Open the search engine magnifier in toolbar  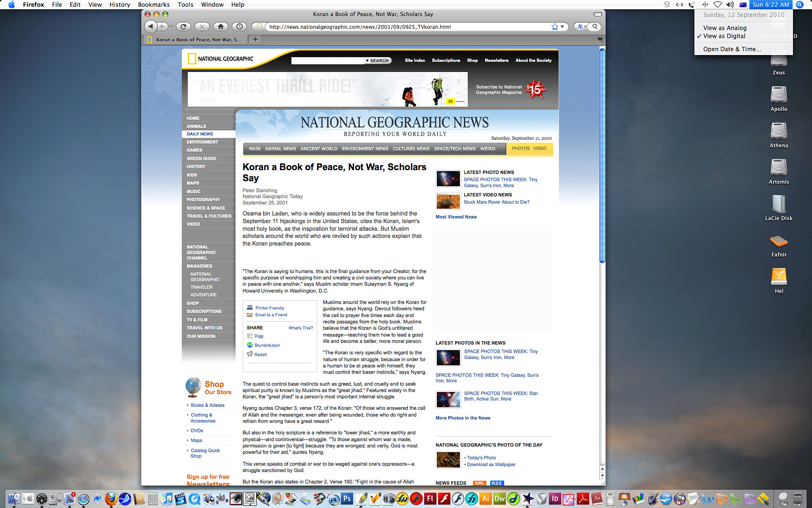[x=595, y=27]
